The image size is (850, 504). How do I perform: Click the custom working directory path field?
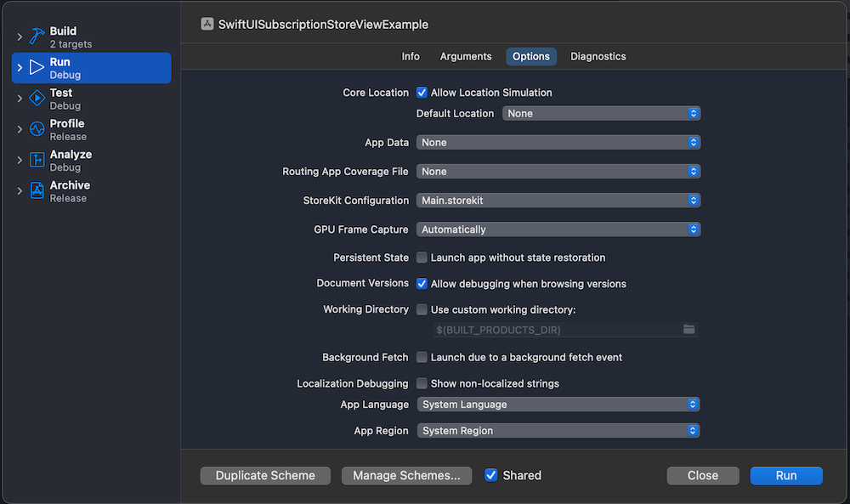[552, 330]
